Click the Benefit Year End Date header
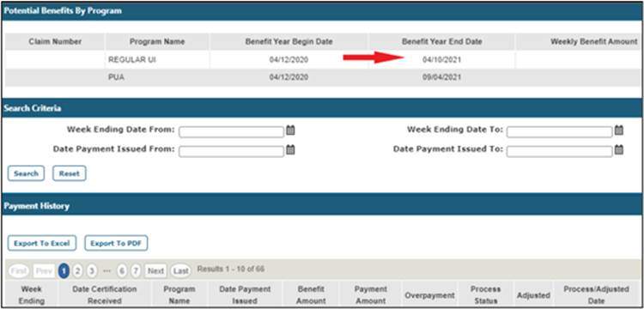This screenshot has height=309, width=644. 442,42
